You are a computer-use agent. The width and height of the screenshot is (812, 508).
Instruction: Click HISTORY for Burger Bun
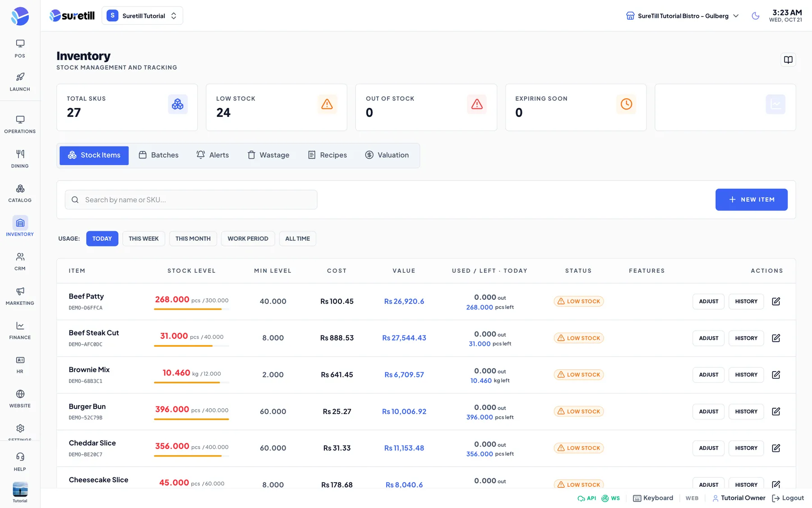[746, 411]
